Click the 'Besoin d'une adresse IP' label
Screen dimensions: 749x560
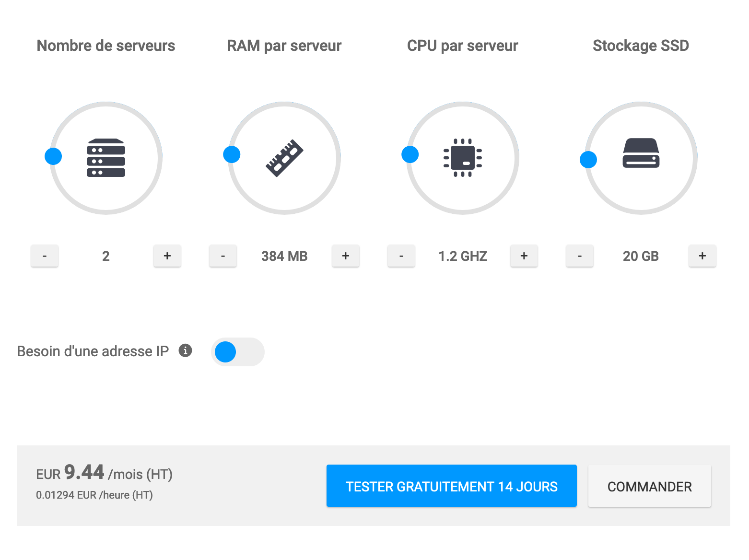tap(93, 351)
